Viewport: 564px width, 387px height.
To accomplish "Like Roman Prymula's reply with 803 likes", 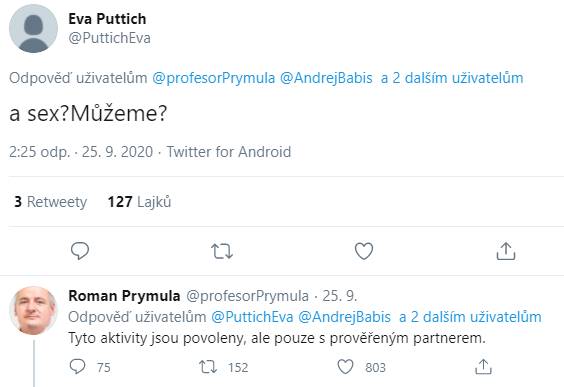I will click(361, 367).
